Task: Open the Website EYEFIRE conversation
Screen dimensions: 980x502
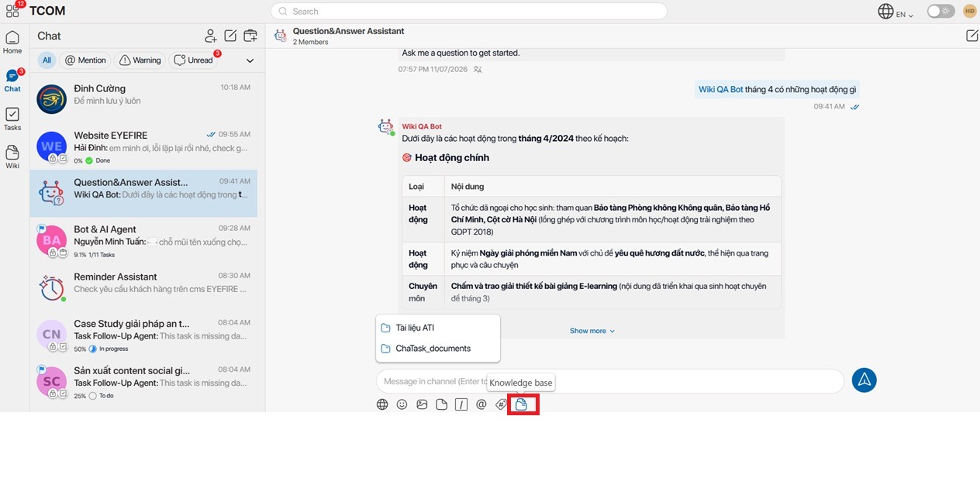Action: coord(144,146)
